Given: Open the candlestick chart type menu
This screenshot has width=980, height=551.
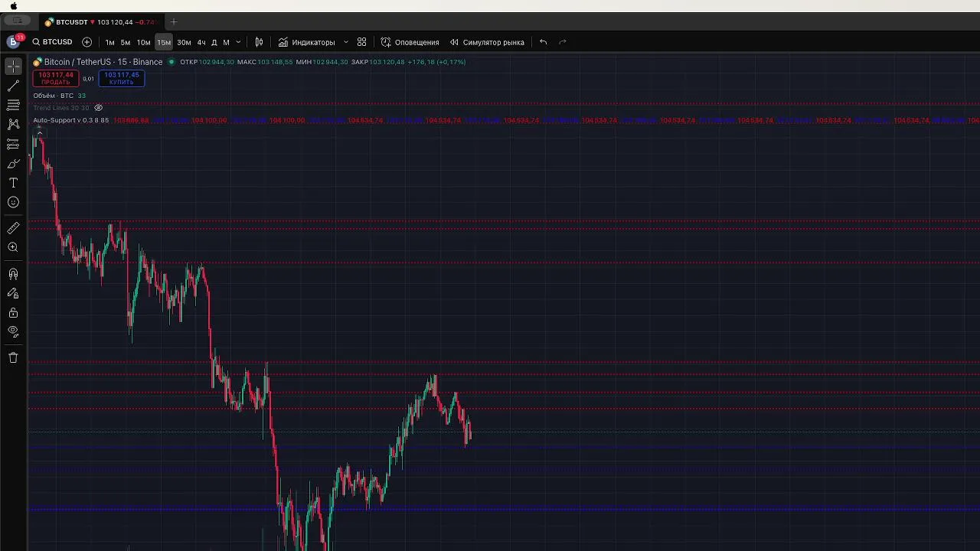Looking at the screenshot, I should pos(259,42).
